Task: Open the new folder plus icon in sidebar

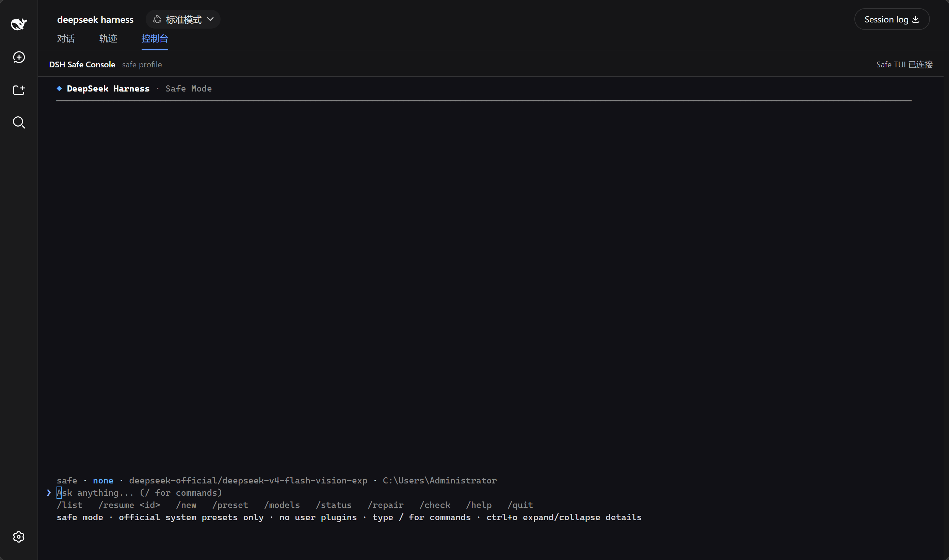Action: pyautogui.click(x=19, y=90)
